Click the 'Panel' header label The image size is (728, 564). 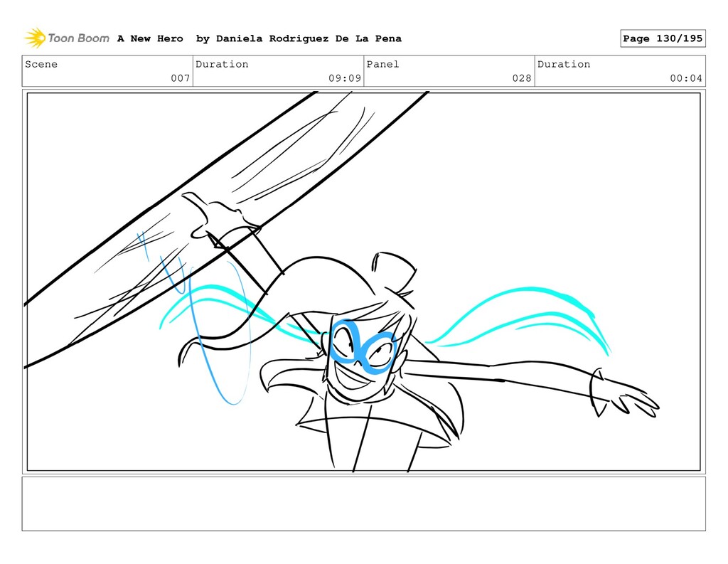coord(382,64)
